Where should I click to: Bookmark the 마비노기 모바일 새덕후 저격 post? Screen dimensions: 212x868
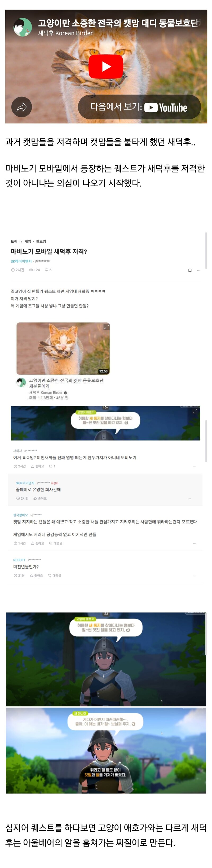click(x=190, y=270)
